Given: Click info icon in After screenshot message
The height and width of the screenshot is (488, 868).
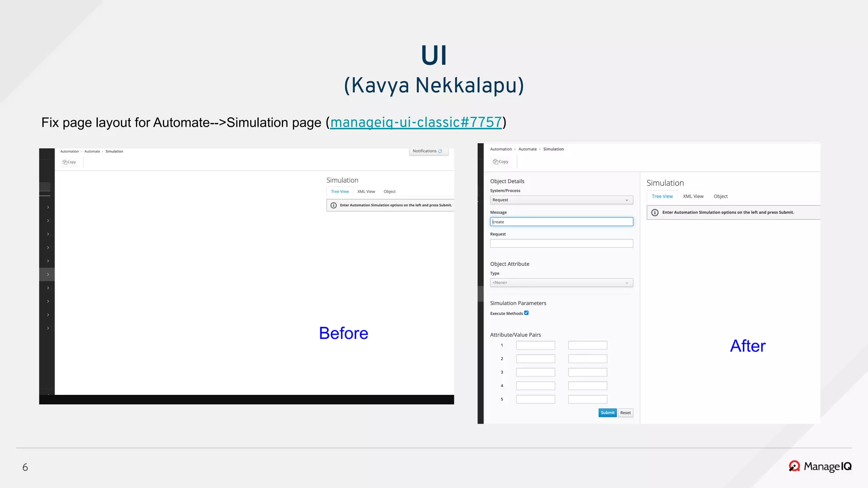Looking at the screenshot, I should click(655, 213).
